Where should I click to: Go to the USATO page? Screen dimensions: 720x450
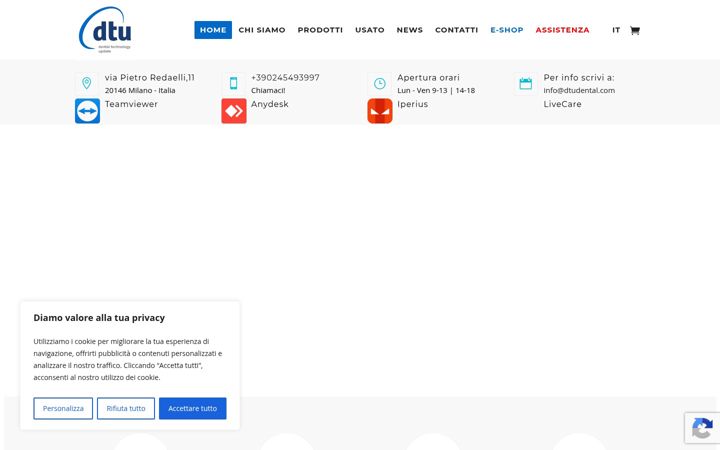(x=370, y=30)
